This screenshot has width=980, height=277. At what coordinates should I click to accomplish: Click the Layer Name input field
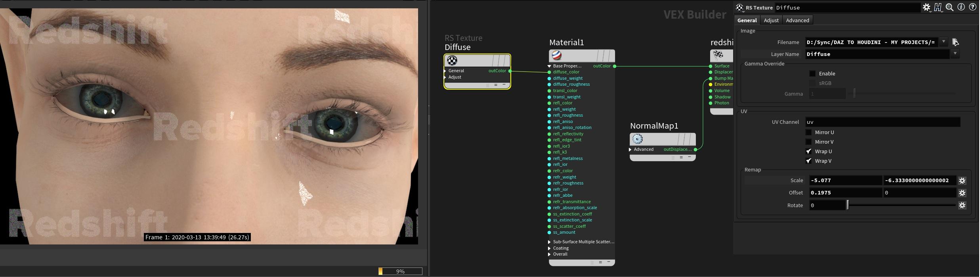pos(877,54)
